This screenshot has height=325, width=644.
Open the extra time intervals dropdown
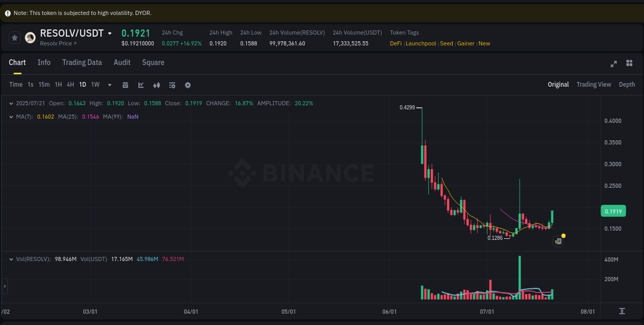click(x=109, y=85)
